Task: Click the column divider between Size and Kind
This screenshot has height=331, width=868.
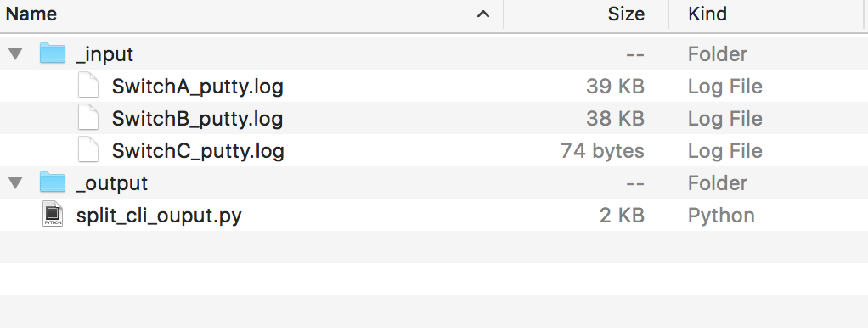Action: 668,14
